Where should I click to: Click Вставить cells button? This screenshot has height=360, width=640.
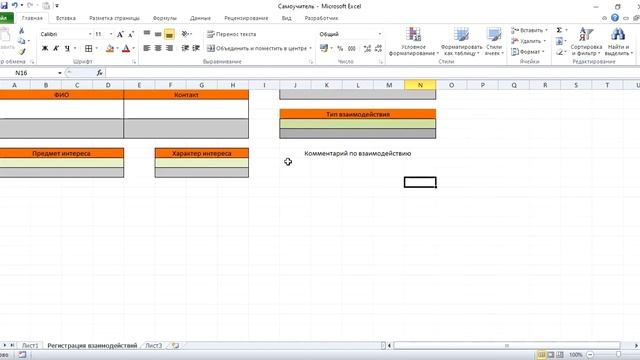coord(529,30)
